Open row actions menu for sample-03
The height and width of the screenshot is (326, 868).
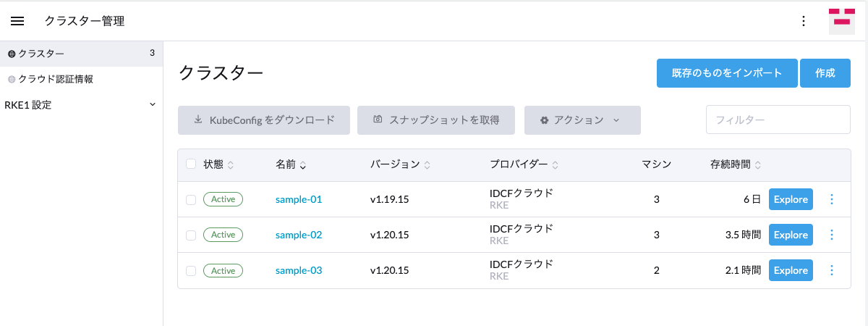coord(831,270)
